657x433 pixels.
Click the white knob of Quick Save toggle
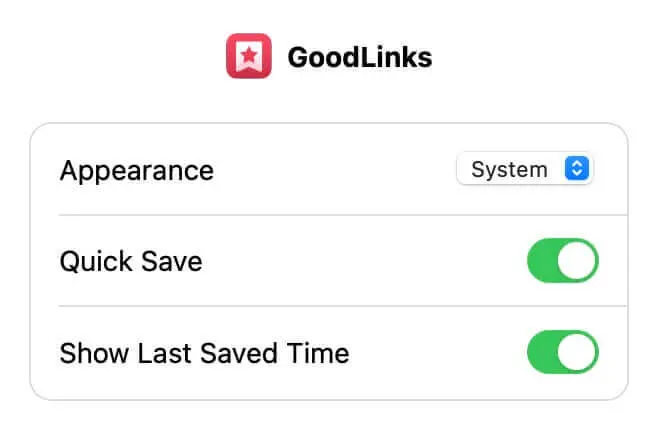click(x=577, y=260)
